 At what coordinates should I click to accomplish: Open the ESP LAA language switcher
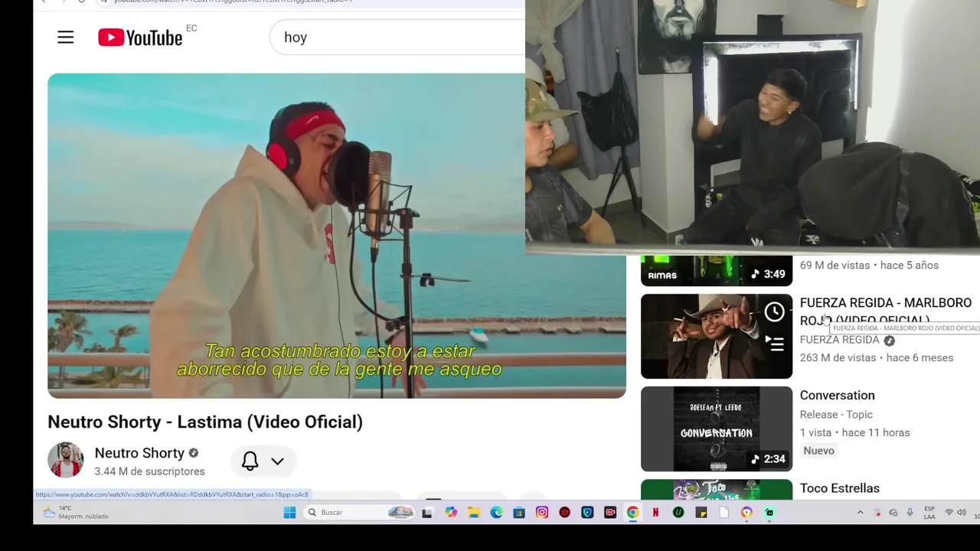(x=929, y=513)
